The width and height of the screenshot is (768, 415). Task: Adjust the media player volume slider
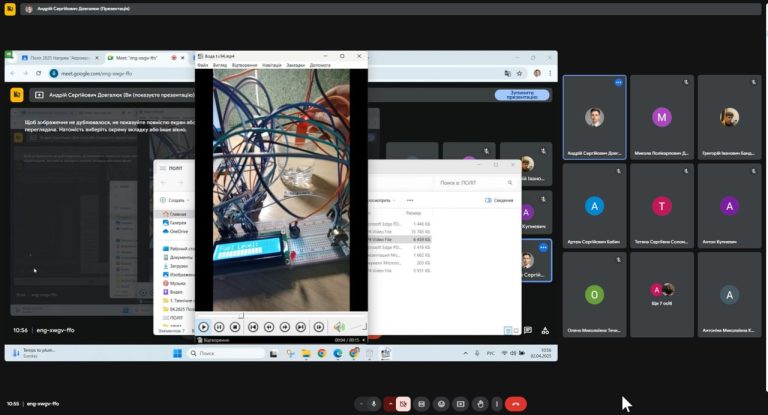pyautogui.click(x=358, y=327)
